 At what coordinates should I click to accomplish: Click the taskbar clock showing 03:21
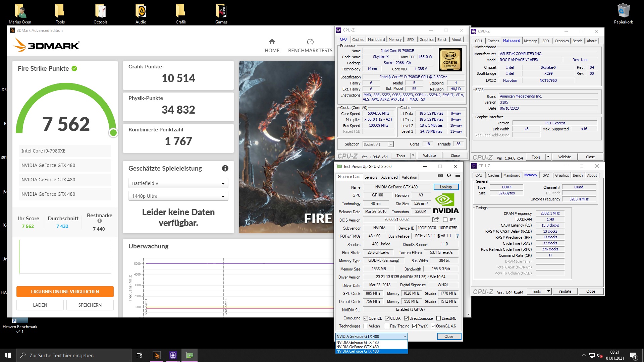click(615, 355)
